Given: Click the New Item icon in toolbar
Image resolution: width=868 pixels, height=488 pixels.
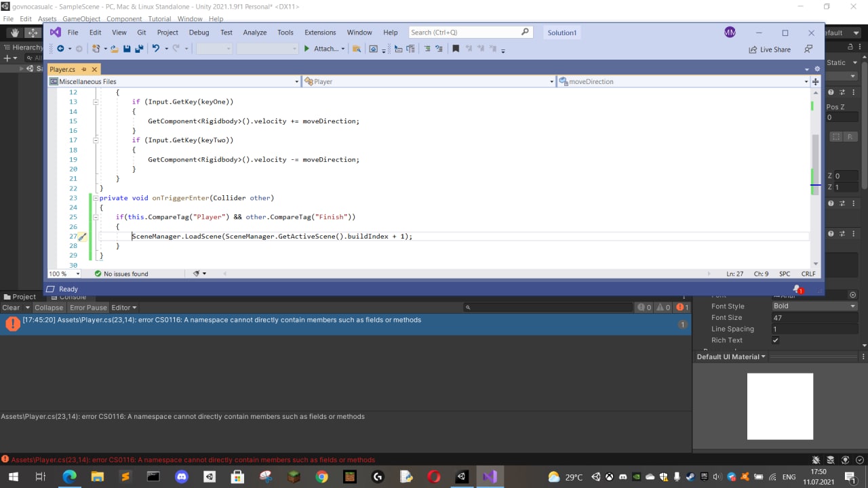Looking at the screenshot, I should 96,49.
